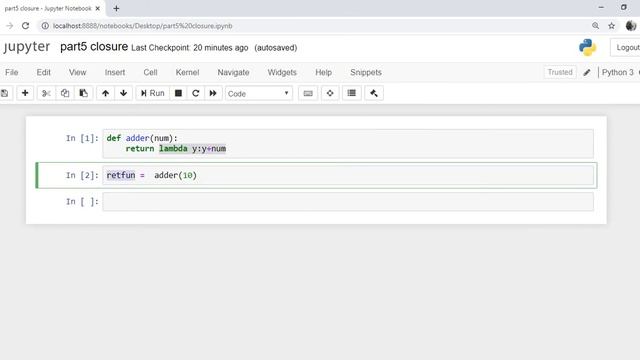Open the cell type Code dropdown
640x360 pixels.
click(259, 93)
